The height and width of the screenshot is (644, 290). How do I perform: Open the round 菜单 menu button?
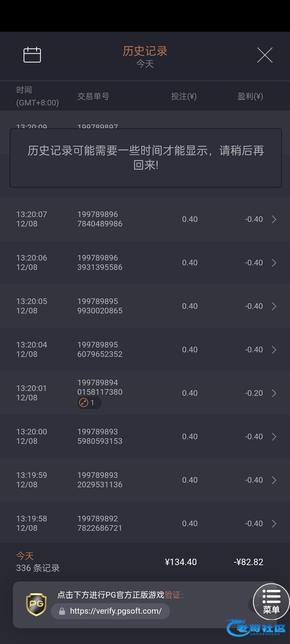pos(271,602)
